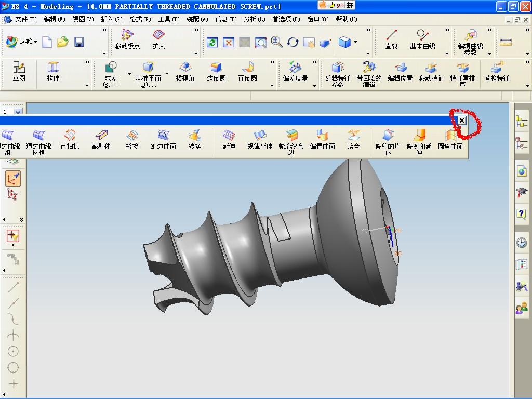This screenshot has height=399, width=532.
Task: Click the zoom in/out magnifier icon
Action: click(276, 43)
